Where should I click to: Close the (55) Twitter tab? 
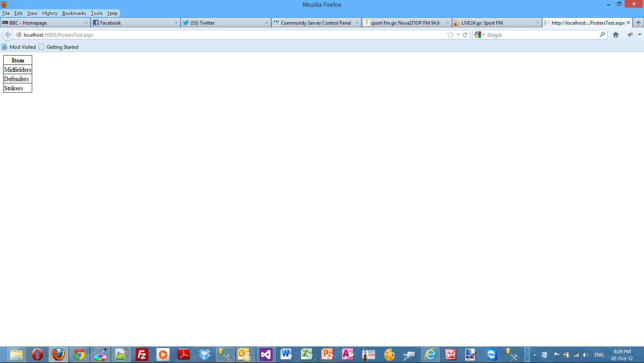266,23
